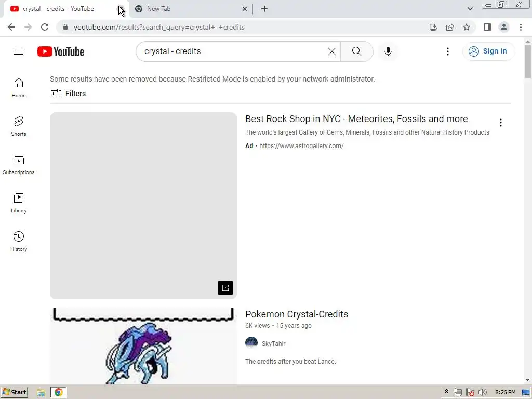Switch to the New Tab tab

pos(190,9)
